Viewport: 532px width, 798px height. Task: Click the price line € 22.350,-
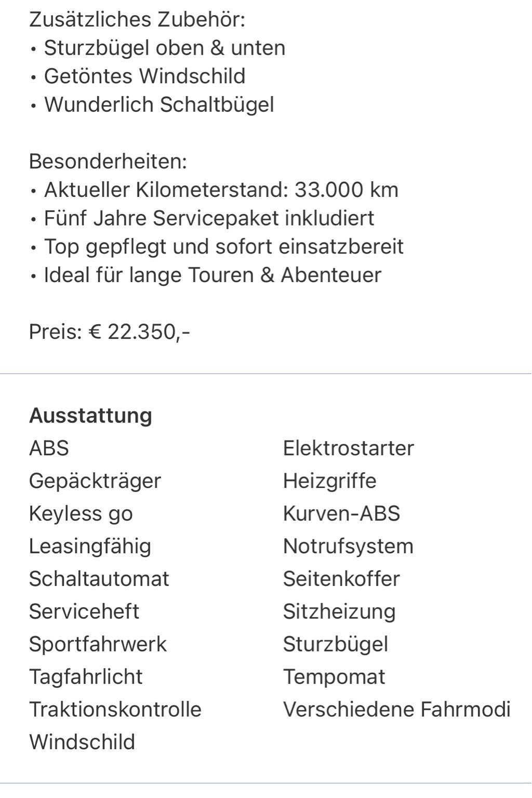tap(110, 331)
